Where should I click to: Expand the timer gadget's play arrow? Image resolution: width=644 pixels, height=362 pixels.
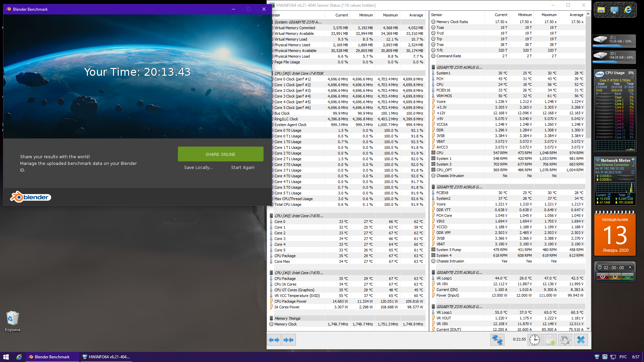[x=630, y=267]
